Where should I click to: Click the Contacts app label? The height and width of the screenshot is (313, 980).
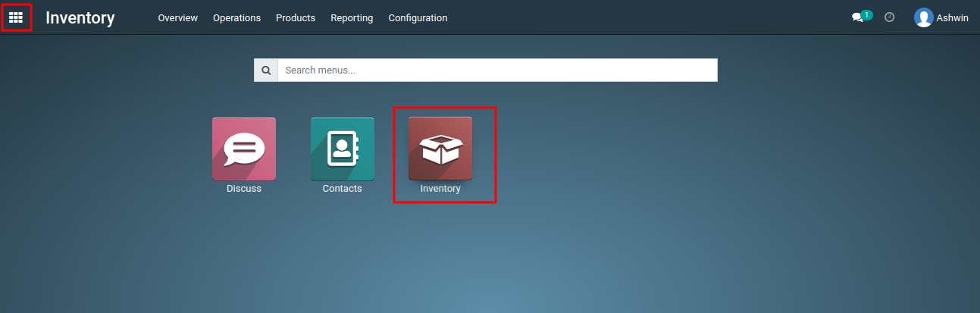tap(343, 189)
